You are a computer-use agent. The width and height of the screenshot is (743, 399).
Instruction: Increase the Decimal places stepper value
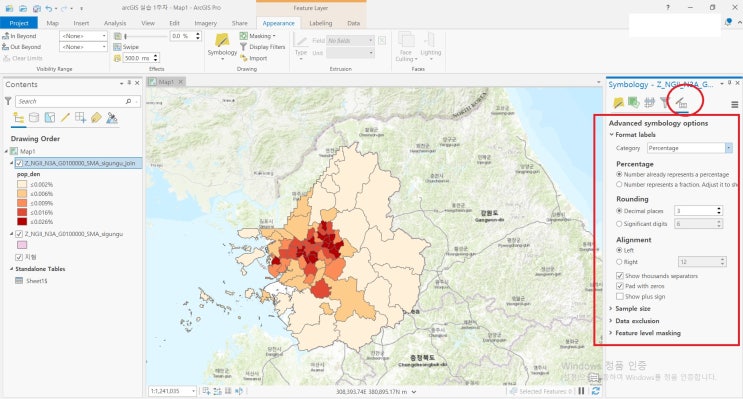[719, 209]
